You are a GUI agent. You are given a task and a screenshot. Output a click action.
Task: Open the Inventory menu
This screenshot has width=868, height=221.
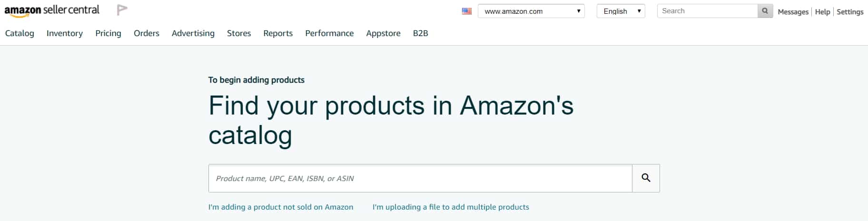(x=65, y=33)
